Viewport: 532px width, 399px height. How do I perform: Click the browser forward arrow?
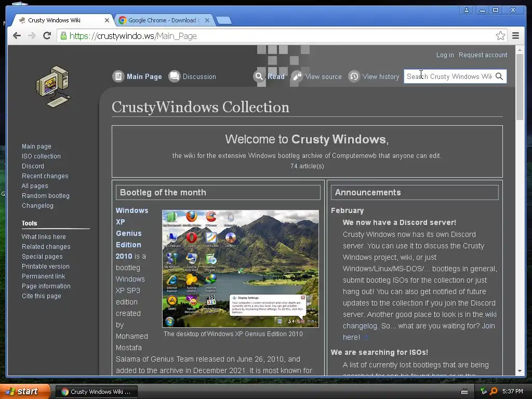[32, 36]
